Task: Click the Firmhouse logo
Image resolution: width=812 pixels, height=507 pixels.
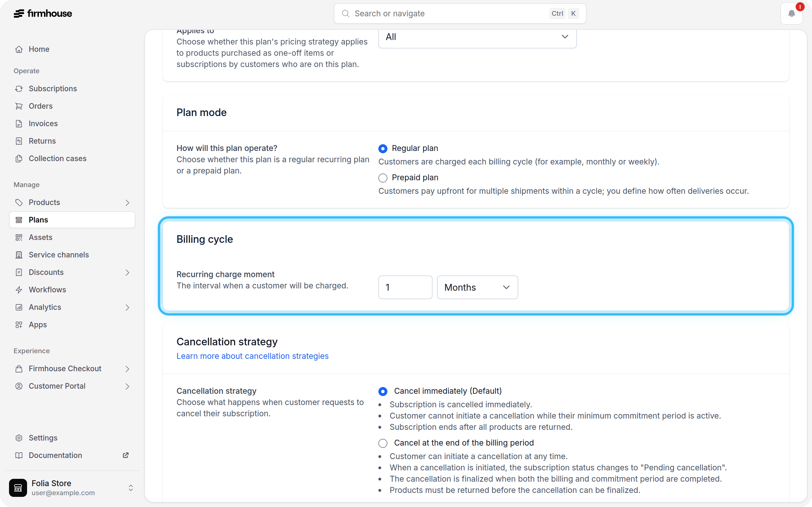Action: point(43,14)
